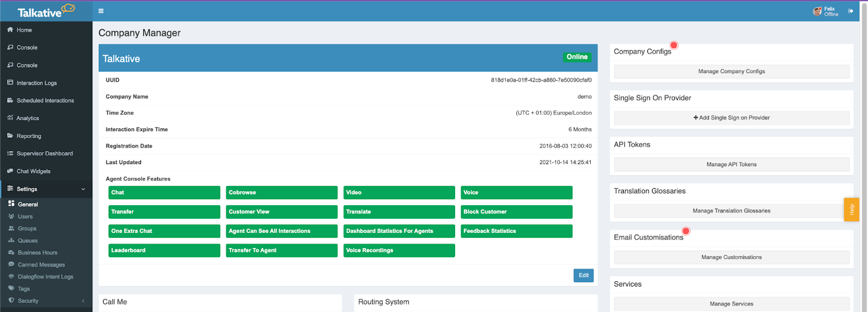Click the Transfer To Agent feature tag
Screen dimensions: 868x312
tap(282, 250)
